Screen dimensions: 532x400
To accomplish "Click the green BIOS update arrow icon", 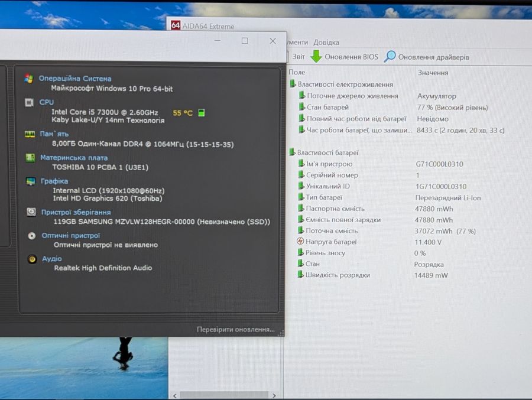I will (316, 56).
